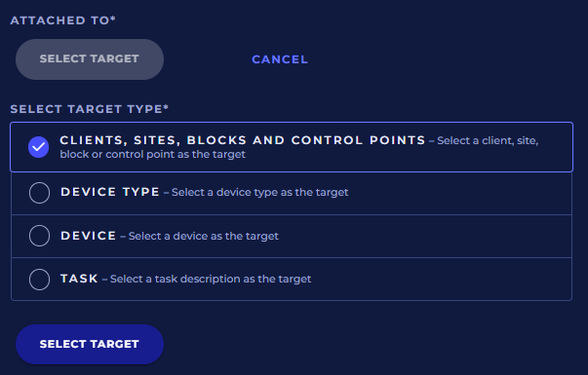
Task: Click 'Select a device type as the target' description
Action: coord(260,192)
